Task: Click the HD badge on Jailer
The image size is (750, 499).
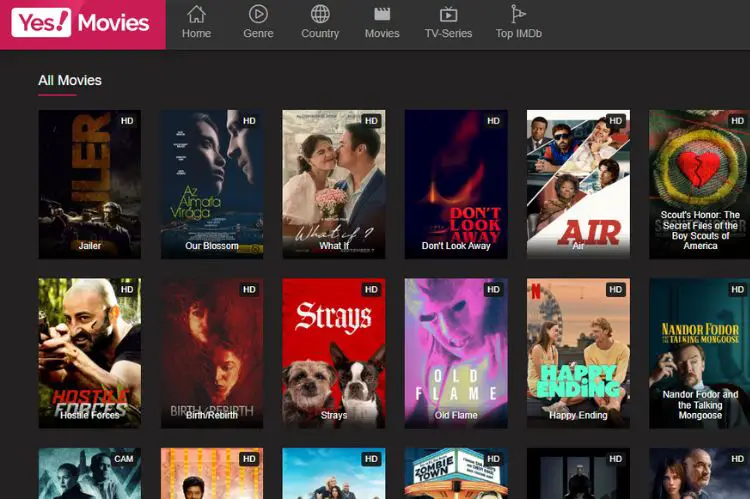Action: point(127,121)
